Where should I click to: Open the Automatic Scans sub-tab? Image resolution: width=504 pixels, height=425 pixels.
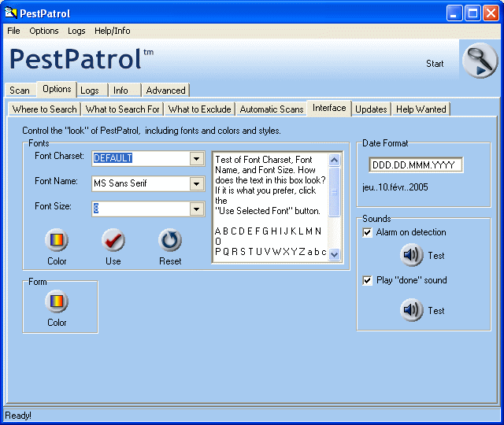(x=272, y=109)
